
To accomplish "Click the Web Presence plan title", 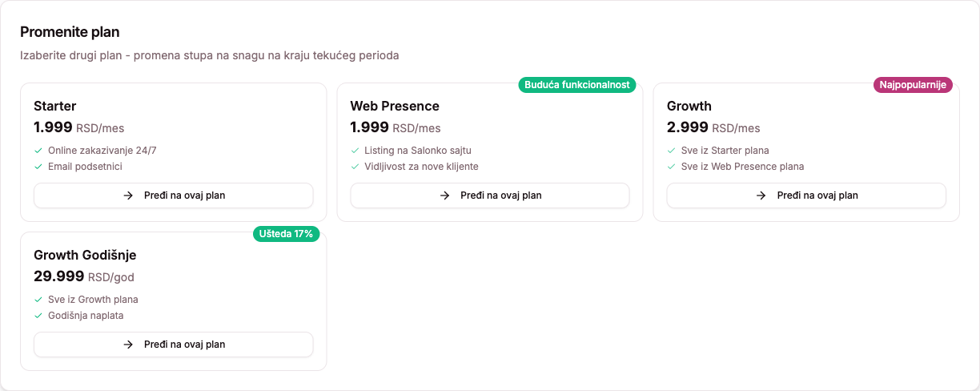I will 395,106.
